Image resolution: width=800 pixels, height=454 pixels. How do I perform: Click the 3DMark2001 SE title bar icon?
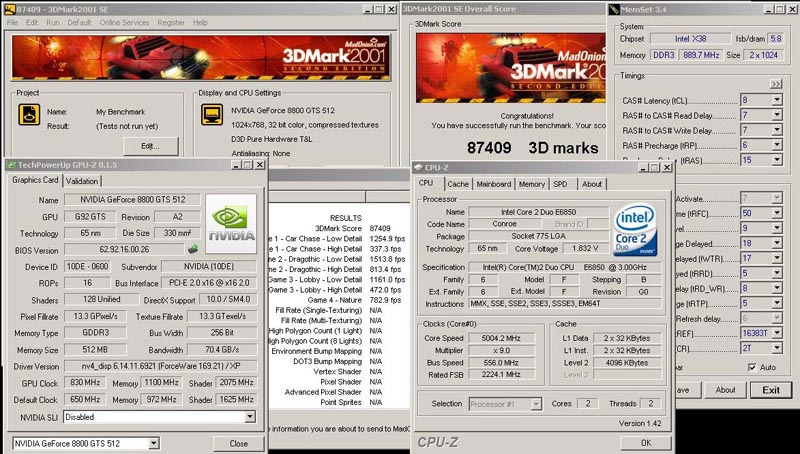point(9,9)
